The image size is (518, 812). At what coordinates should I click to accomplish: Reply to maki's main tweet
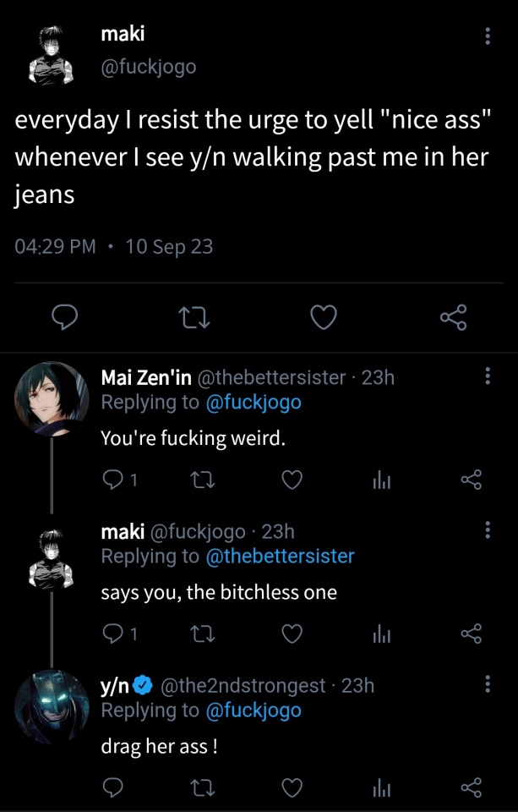click(66, 318)
